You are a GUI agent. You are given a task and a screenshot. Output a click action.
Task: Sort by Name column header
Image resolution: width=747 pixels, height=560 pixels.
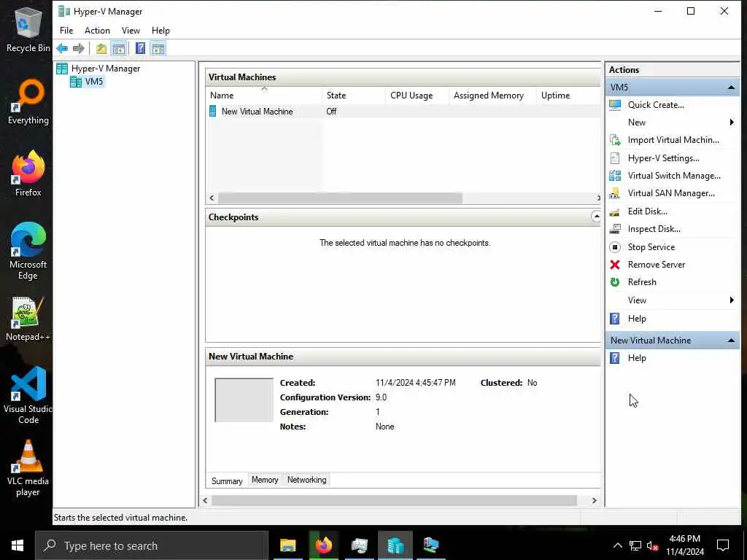pos(264,96)
